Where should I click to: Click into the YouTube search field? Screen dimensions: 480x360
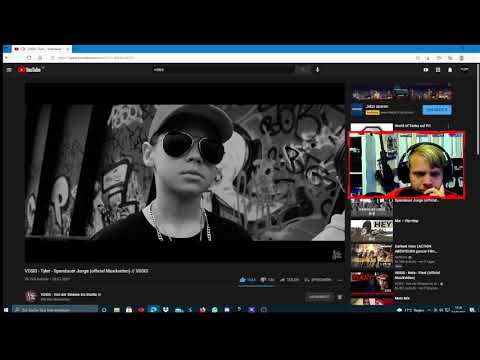(x=223, y=70)
